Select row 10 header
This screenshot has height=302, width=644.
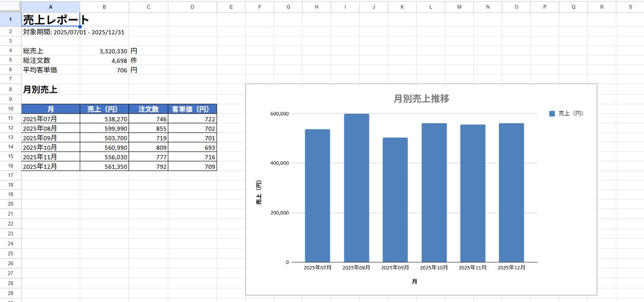(11, 109)
